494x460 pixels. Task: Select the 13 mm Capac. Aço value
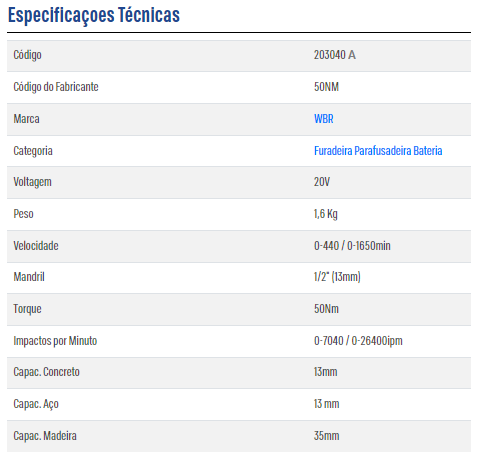pyautogui.click(x=326, y=404)
